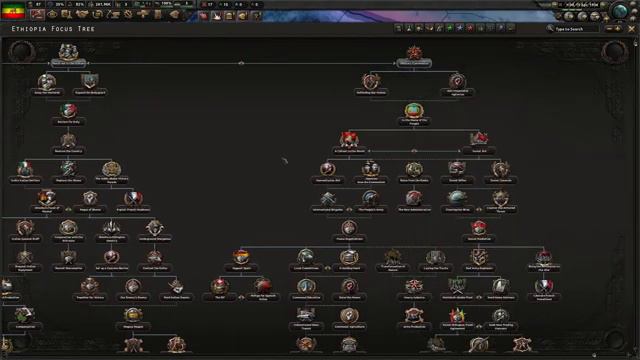The width and height of the screenshot is (640, 360).
Task: Select the Exploit French Weakness focus
Action: pos(133,202)
